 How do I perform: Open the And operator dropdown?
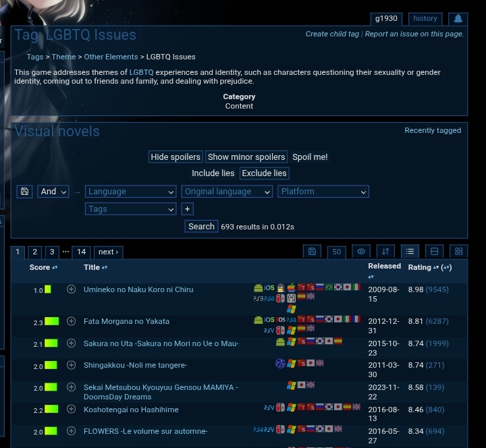click(x=53, y=192)
